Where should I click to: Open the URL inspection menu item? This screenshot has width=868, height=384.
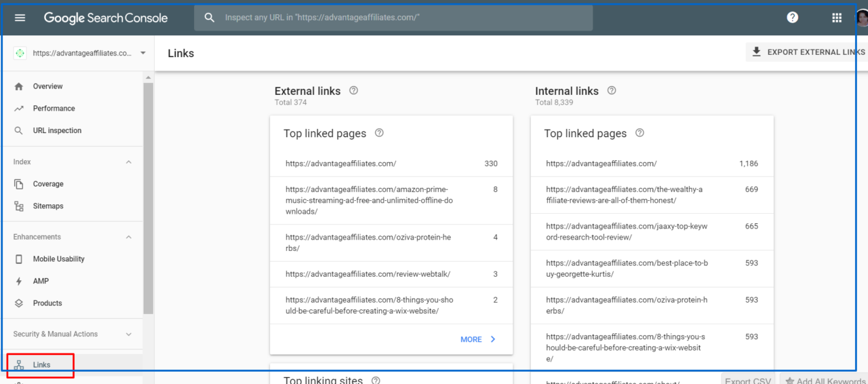click(71, 130)
